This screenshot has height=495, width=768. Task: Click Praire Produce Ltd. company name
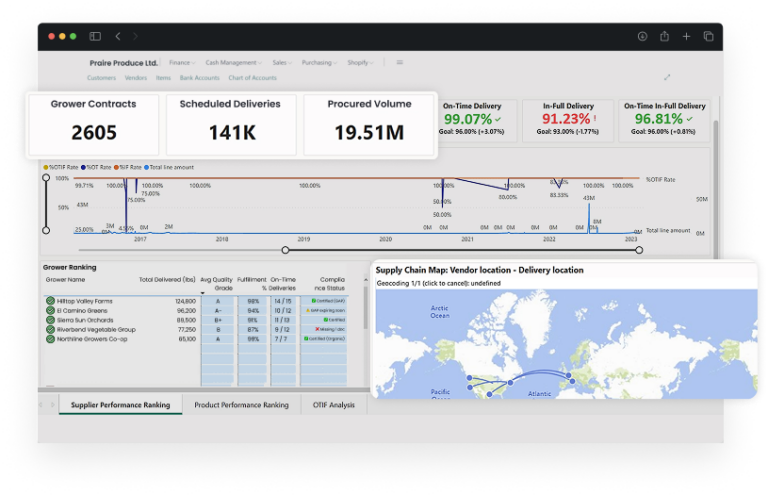(x=123, y=63)
